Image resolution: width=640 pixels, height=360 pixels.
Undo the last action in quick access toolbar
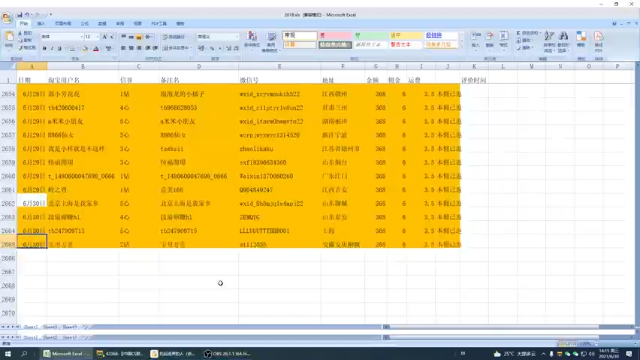tap(27, 15)
